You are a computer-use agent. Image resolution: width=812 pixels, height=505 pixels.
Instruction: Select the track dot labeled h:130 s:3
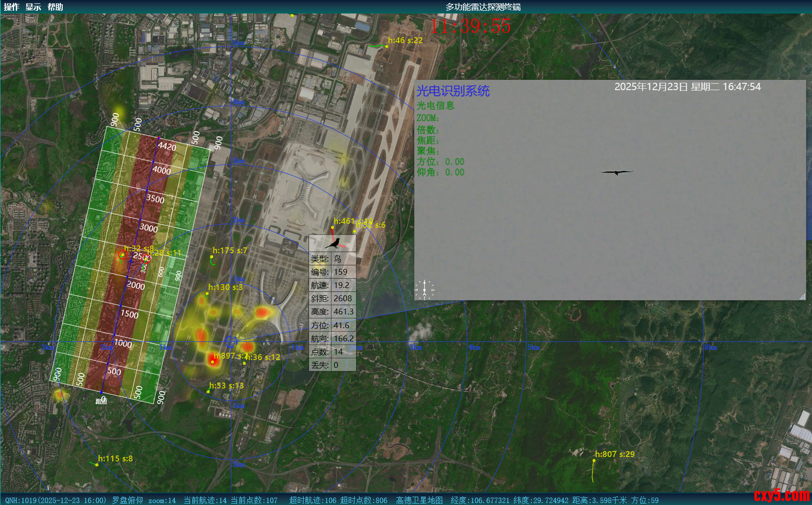[x=207, y=293]
